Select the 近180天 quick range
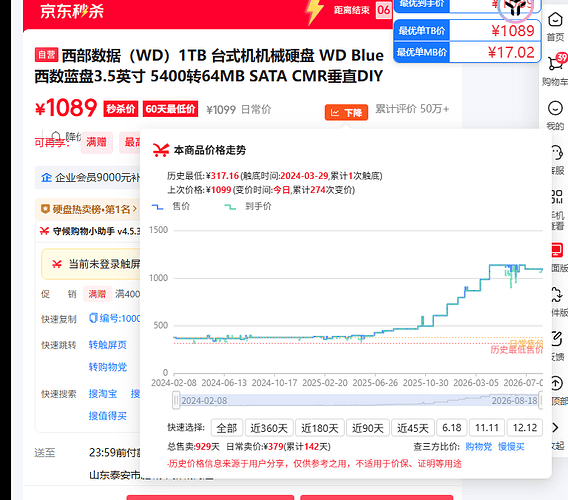The height and width of the screenshot is (500, 568). (x=320, y=428)
